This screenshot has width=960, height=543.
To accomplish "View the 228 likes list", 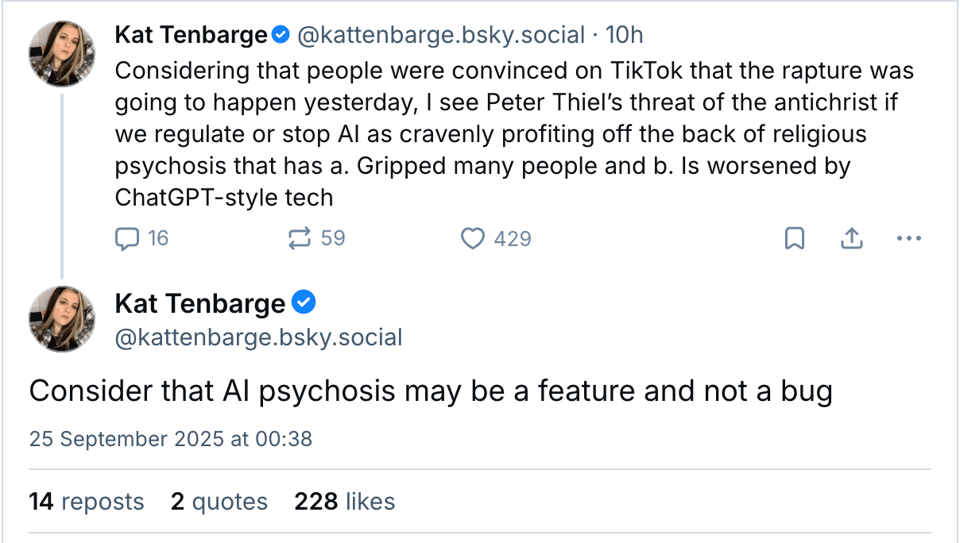I will 344,501.
